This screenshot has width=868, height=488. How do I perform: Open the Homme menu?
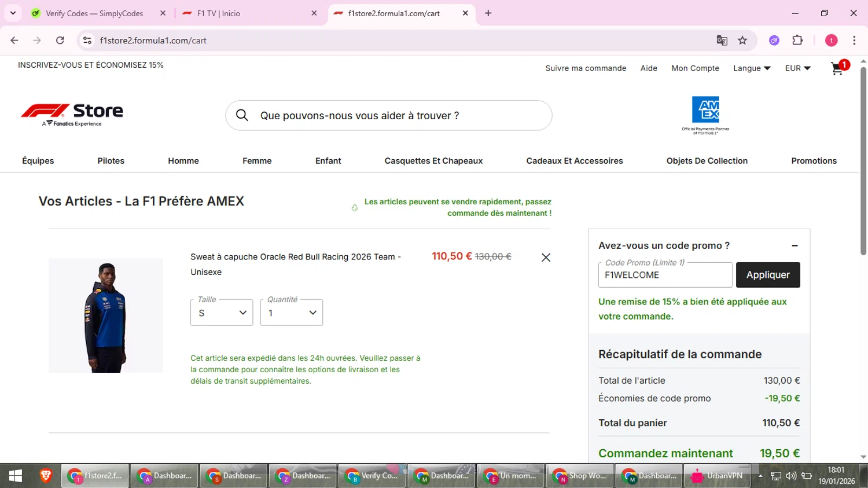pyautogui.click(x=183, y=161)
